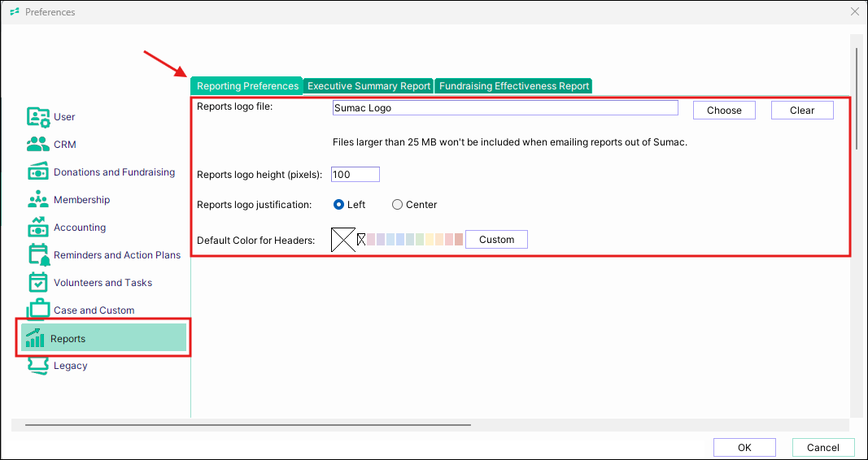Screen dimensions: 868x460
Task: Click the Choose button for logo file
Action: (724, 111)
